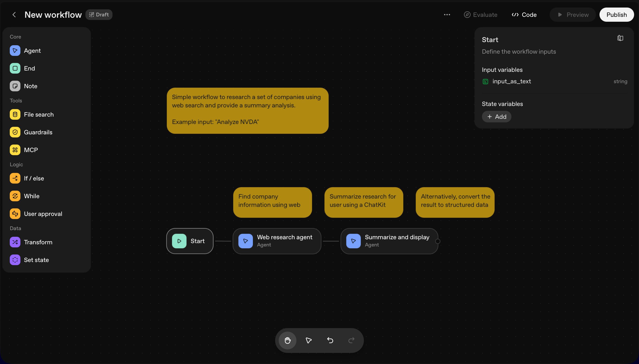The width and height of the screenshot is (639, 364).
Task: Switch to the pointer selection tool
Action: tap(309, 341)
